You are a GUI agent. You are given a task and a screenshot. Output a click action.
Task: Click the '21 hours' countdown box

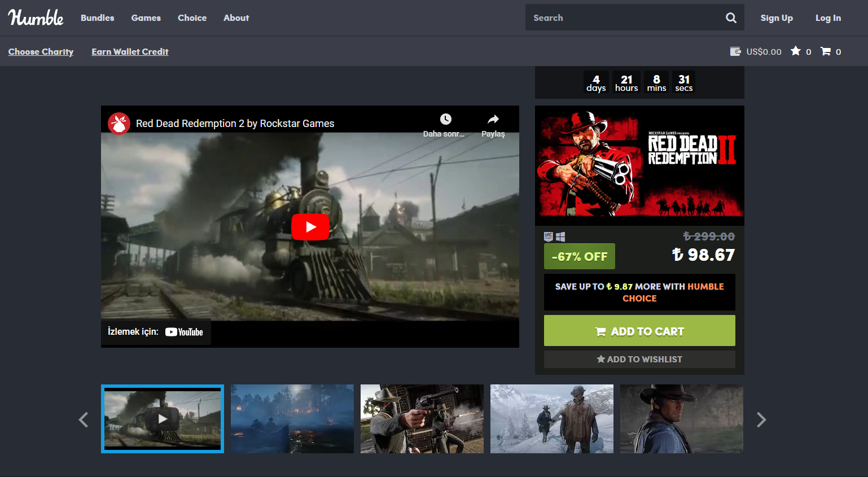point(626,82)
